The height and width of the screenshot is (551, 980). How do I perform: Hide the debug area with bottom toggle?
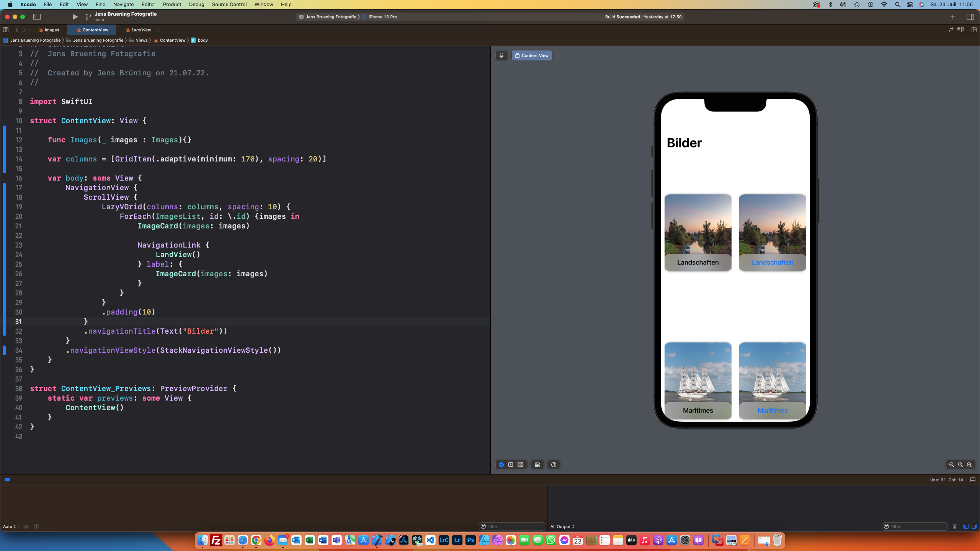(x=973, y=480)
